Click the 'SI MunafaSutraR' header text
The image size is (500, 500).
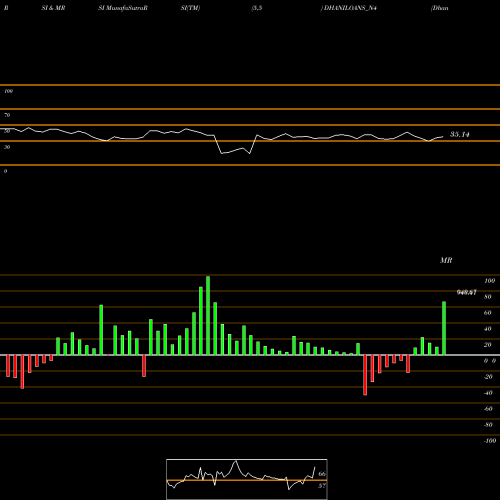click(123, 8)
